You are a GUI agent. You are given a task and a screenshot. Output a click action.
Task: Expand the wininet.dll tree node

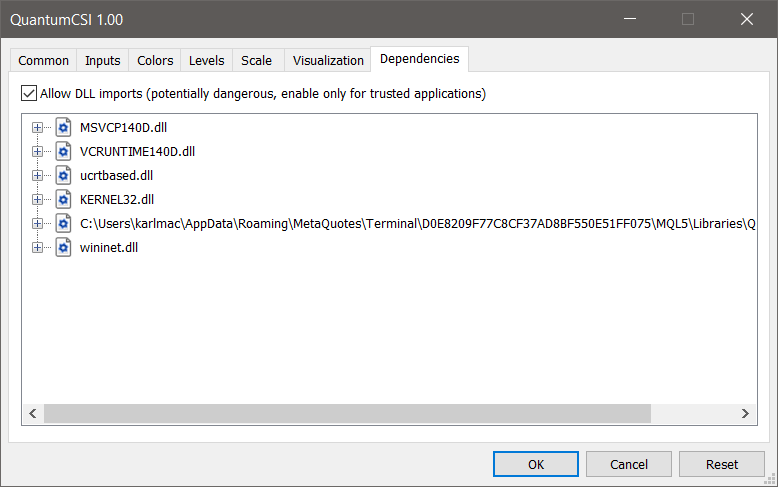coord(37,248)
